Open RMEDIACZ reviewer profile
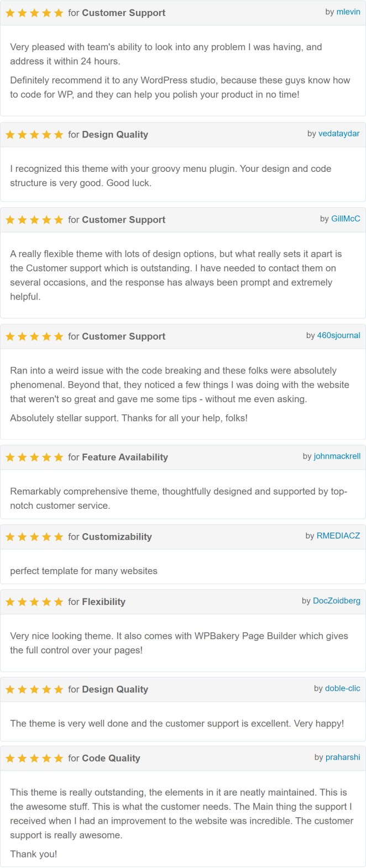The width and height of the screenshot is (366, 868). coord(338,535)
